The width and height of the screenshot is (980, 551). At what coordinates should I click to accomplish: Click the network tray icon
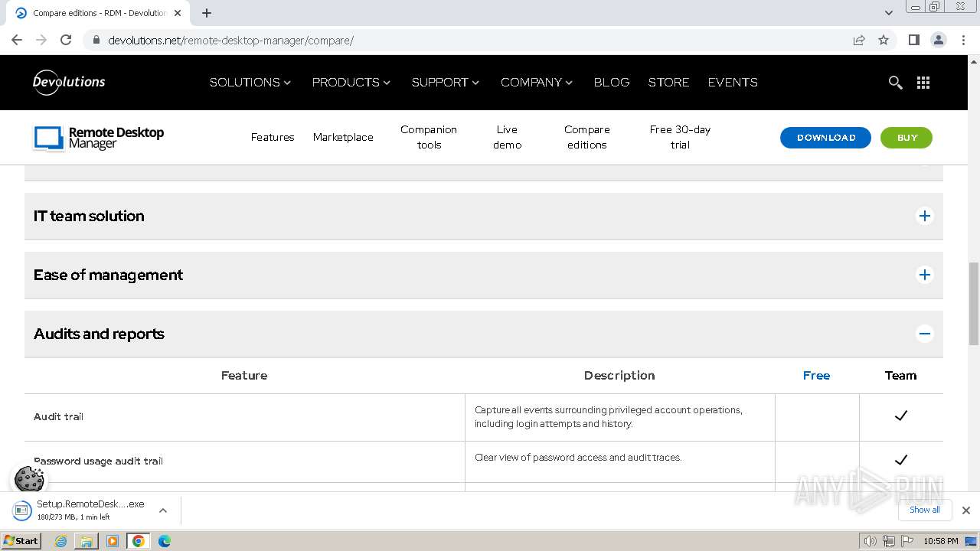889,541
